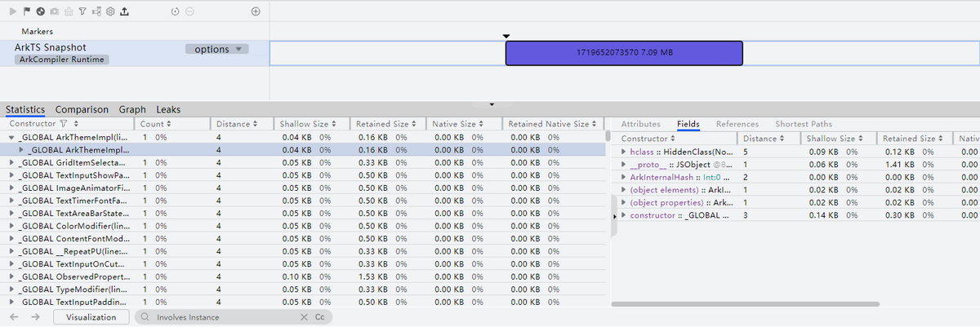The width and height of the screenshot is (980, 327).
Task: Open the References tab
Action: click(x=737, y=124)
